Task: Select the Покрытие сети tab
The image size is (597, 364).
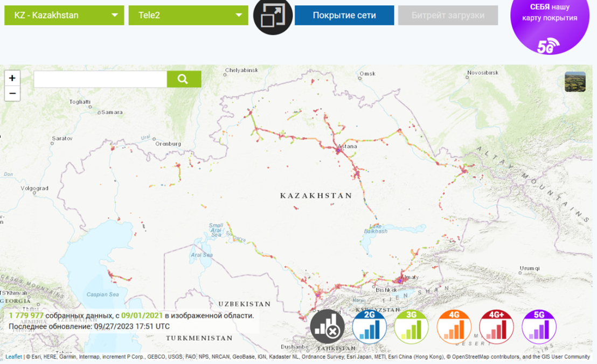Action: [x=344, y=15]
